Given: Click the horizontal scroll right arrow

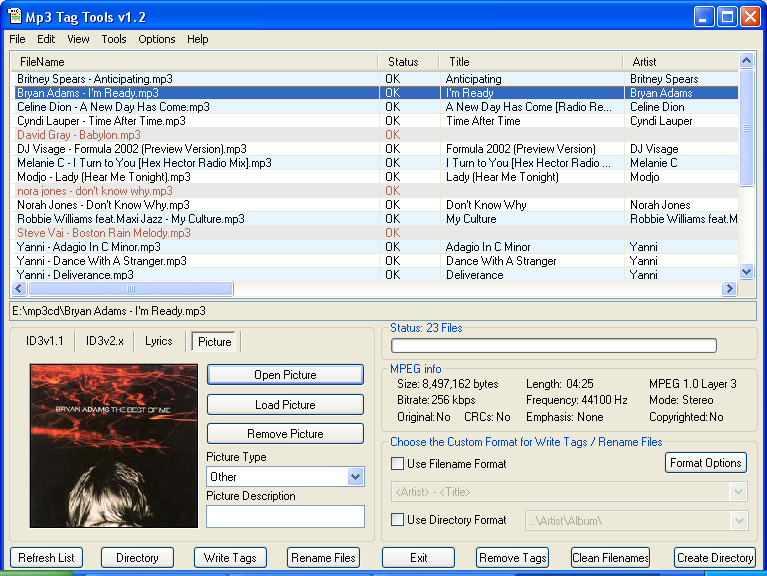Looking at the screenshot, I should tap(729, 288).
